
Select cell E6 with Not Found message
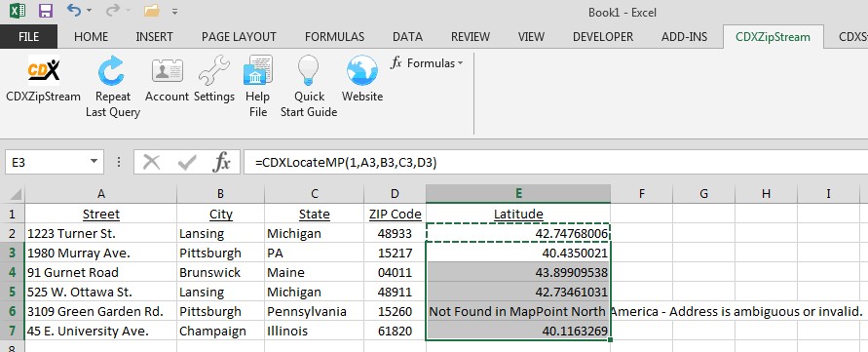(x=518, y=311)
